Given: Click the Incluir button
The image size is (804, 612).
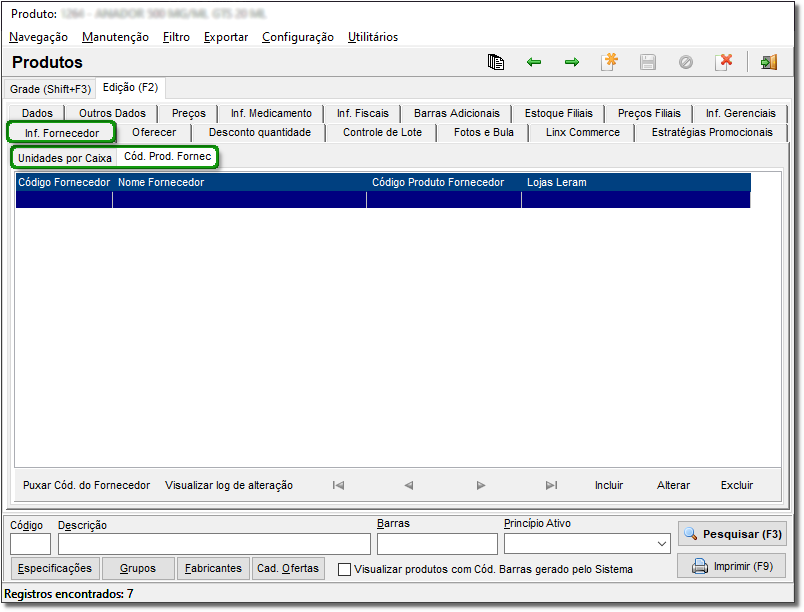Looking at the screenshot, I should tap(609, 485).
